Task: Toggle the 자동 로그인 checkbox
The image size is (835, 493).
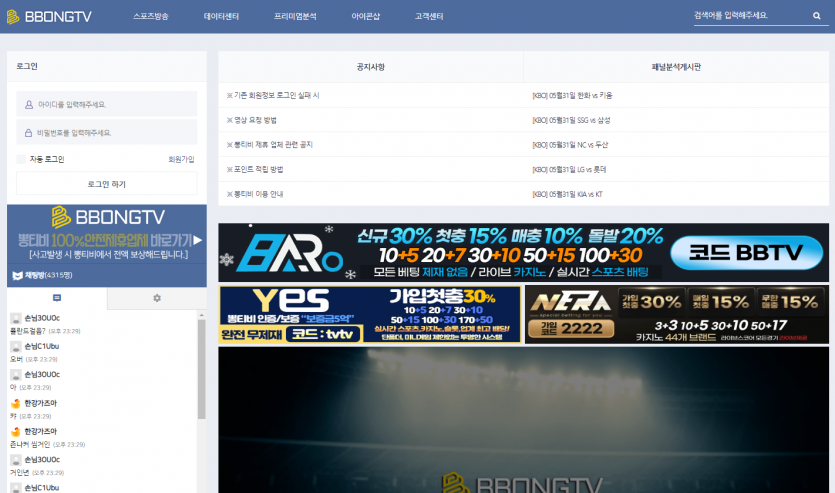Action: (21, 159)
